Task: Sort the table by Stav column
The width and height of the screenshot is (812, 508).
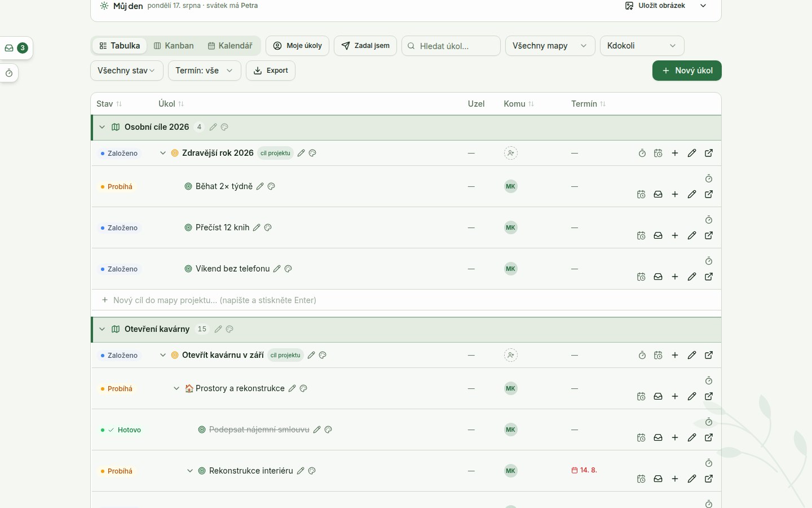Action: [x=109, y=104]
